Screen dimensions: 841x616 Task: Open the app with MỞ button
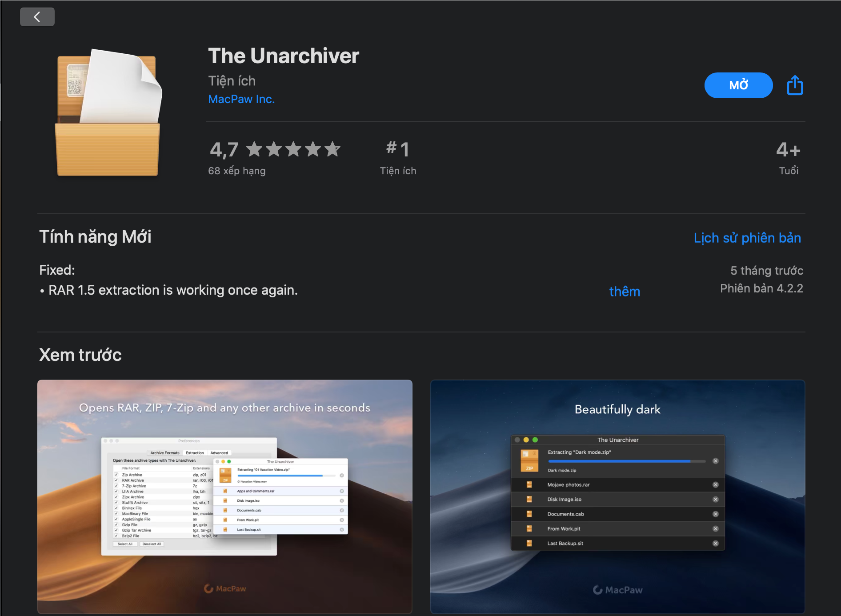click(738, 85)
